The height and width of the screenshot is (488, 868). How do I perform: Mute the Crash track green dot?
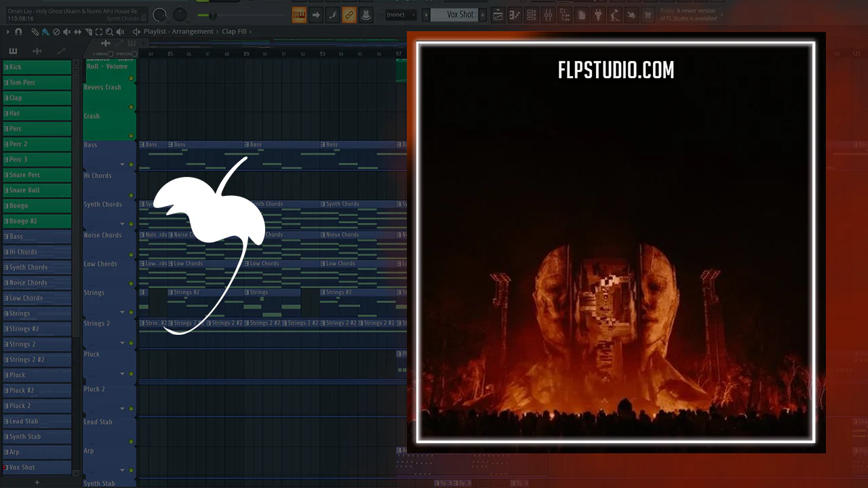point(131,136)
